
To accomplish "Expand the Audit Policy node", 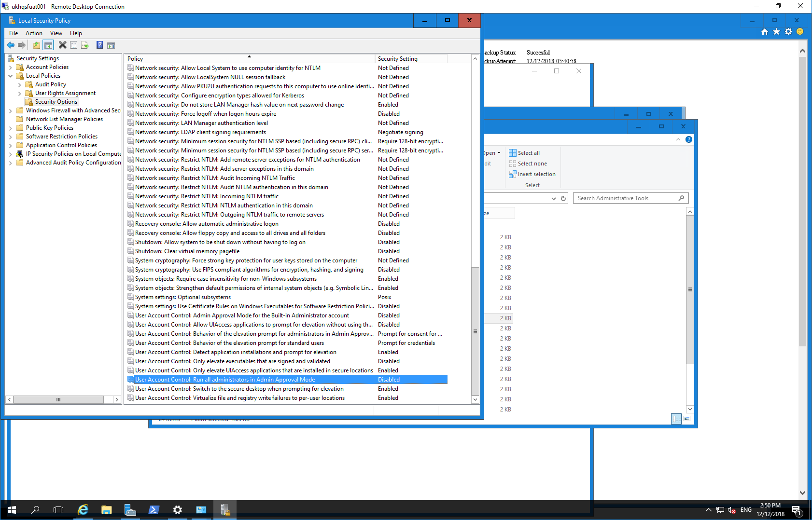I will point(20,84).
